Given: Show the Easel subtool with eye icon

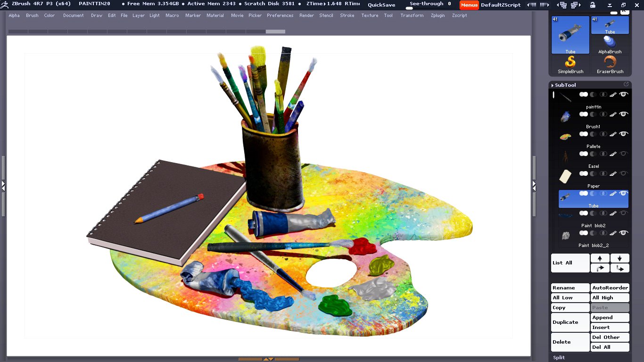Looking at the screenshot, I should point(624,154).
